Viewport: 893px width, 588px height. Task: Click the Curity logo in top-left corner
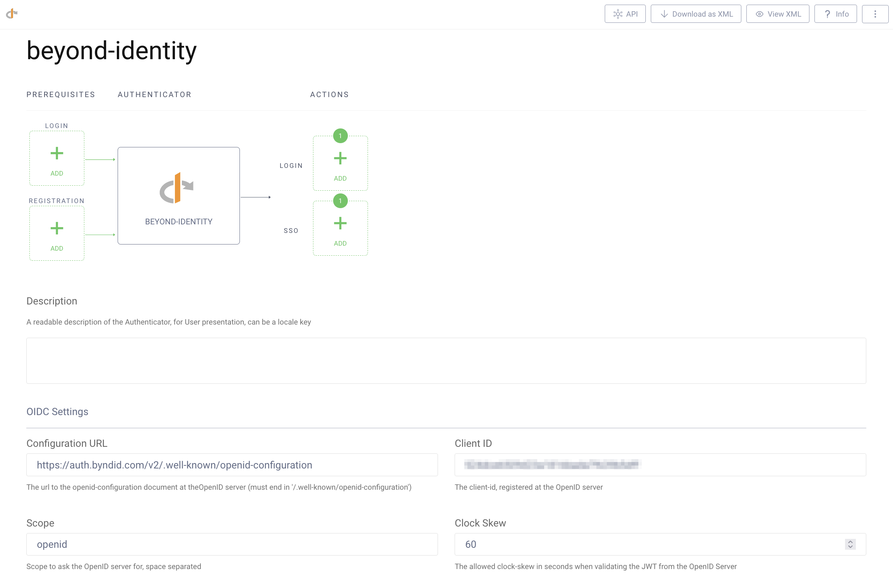point(12,14)
